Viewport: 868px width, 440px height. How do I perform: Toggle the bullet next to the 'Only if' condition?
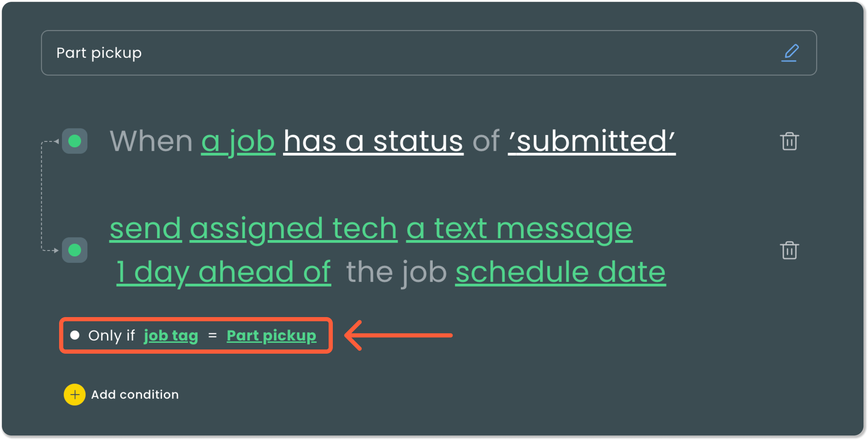click(75, 335)
